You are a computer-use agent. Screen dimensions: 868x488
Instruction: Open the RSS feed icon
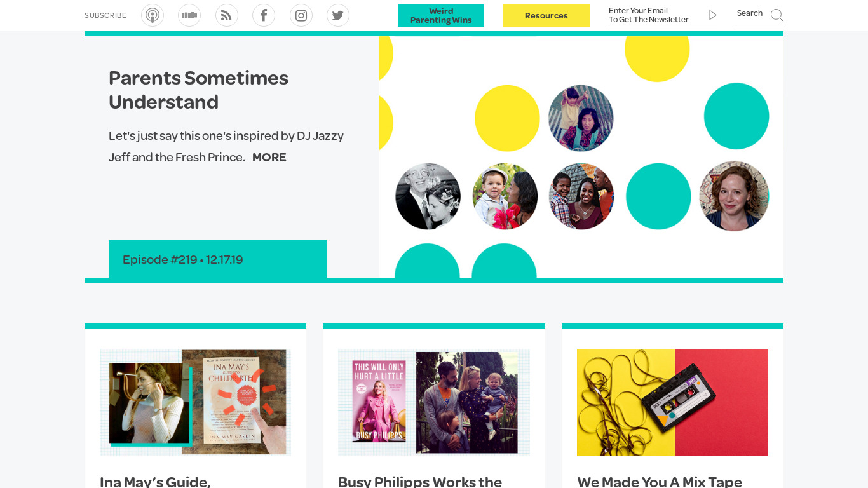227,15
